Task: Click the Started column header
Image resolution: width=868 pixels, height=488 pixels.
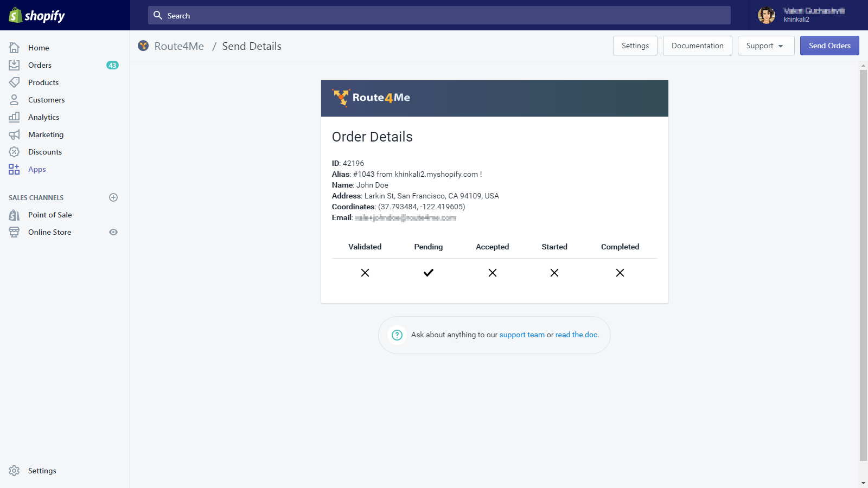Action: pos(554,247)
